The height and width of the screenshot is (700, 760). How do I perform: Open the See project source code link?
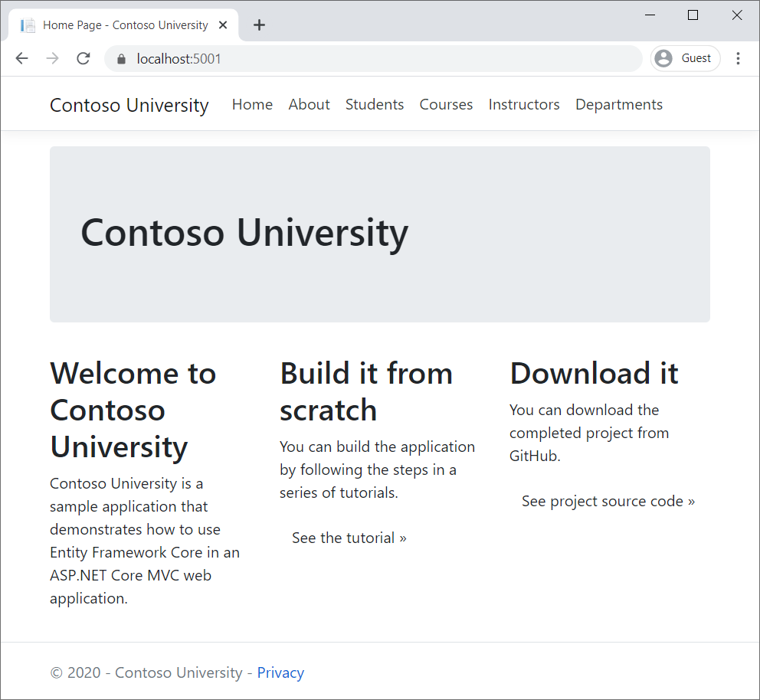click(608, 500)
